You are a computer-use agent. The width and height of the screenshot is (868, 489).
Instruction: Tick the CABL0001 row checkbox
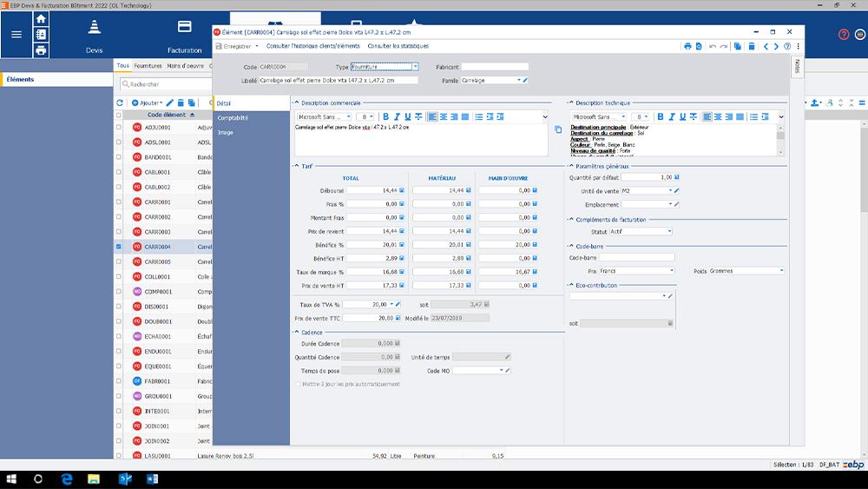[120, 172]
